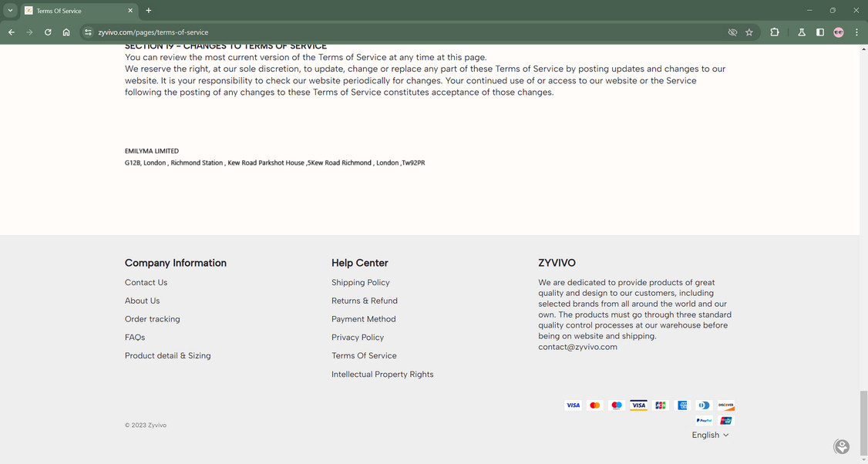Click the scrollbar up arrow

pyautogui.click(x=863, y=49)
